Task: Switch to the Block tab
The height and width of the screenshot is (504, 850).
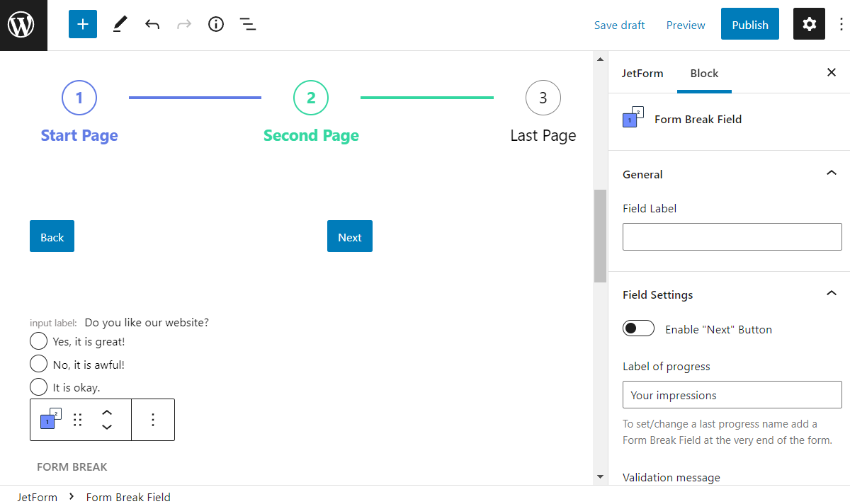Action: [704, 73]
